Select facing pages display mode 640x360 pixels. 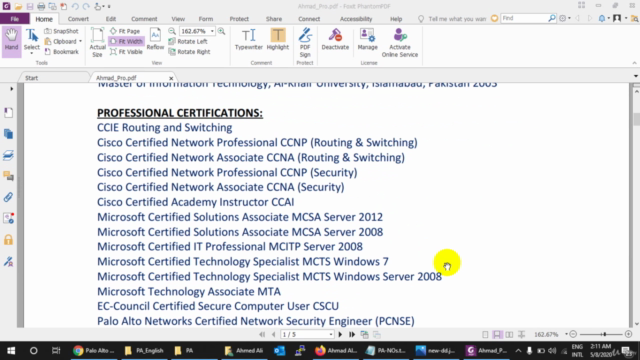point(509,334)
